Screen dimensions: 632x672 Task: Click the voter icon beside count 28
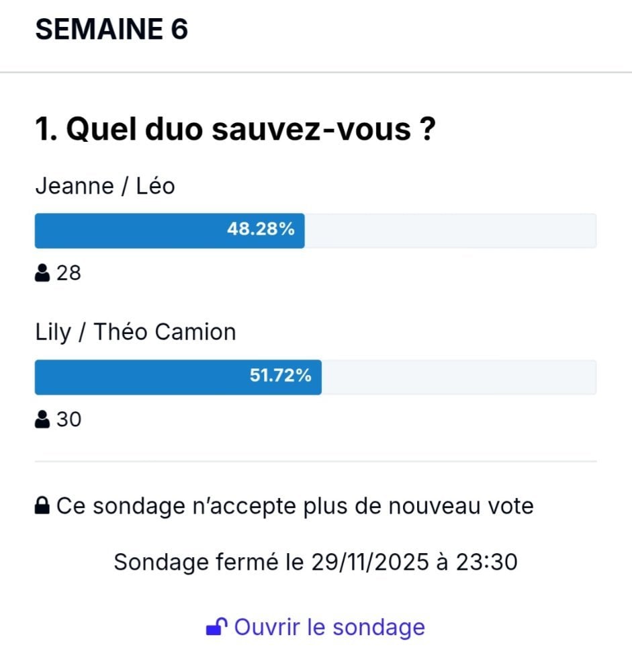(x=42, y=273)
